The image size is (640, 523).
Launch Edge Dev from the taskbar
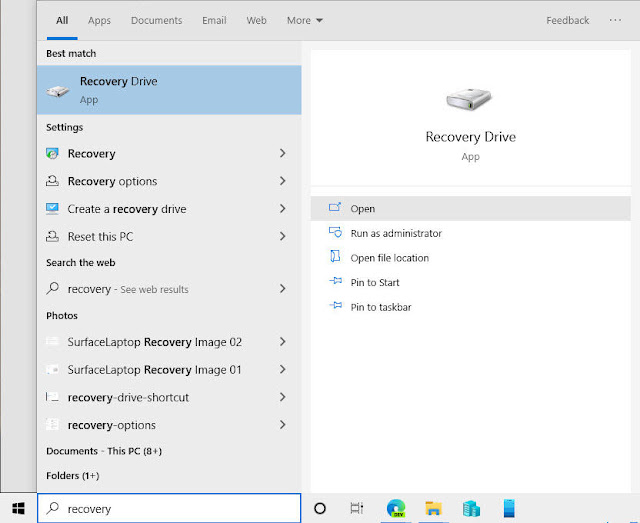coord(396,508)
